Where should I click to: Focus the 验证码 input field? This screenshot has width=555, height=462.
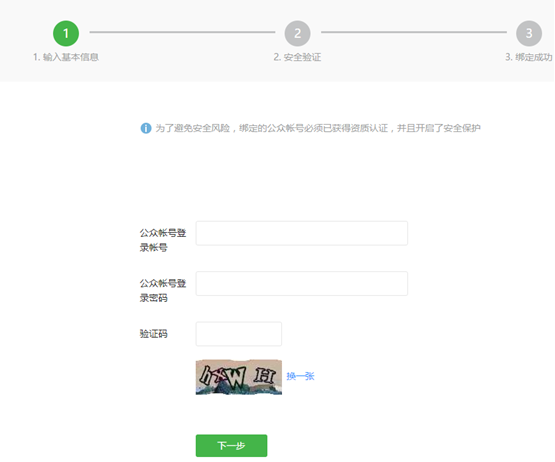click(x=239, y=334)
